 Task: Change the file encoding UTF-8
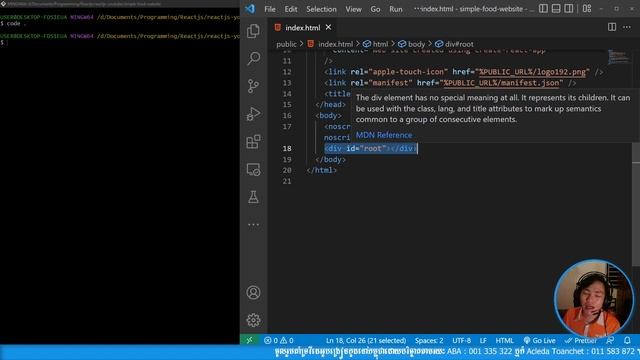(461, 340)
